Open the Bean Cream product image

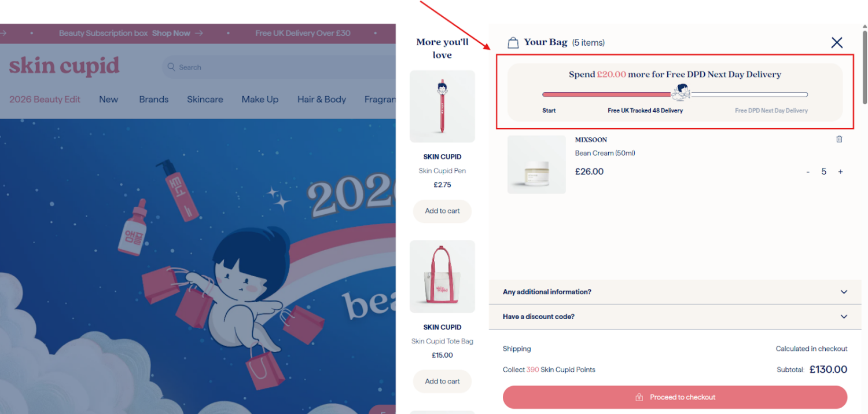[x=536, y=164]
